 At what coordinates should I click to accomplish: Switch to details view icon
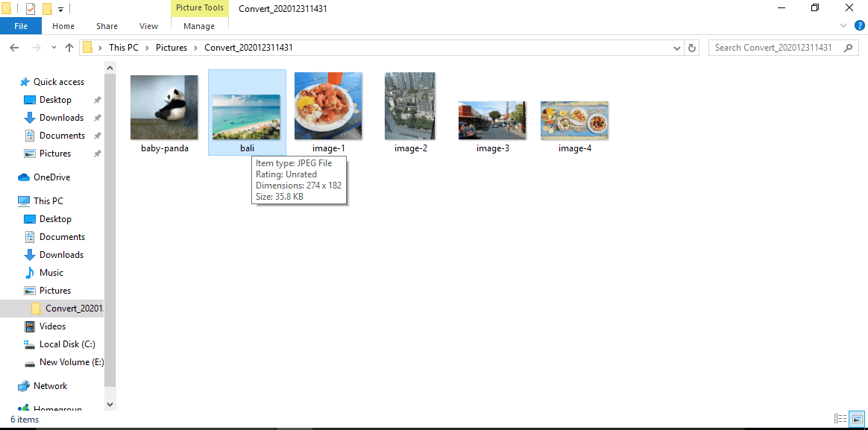point(840,419)
